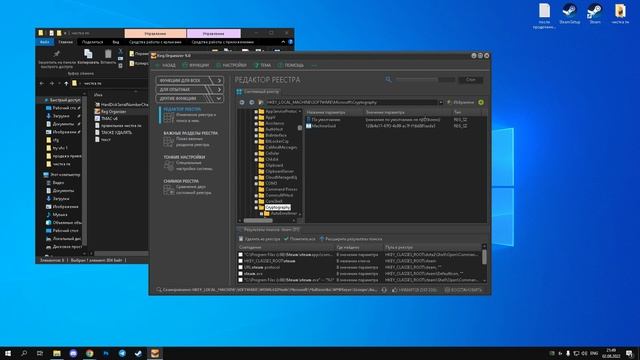Expand the For Experts section
Viewport: 640px width, 360px height.
pos(189,89)
